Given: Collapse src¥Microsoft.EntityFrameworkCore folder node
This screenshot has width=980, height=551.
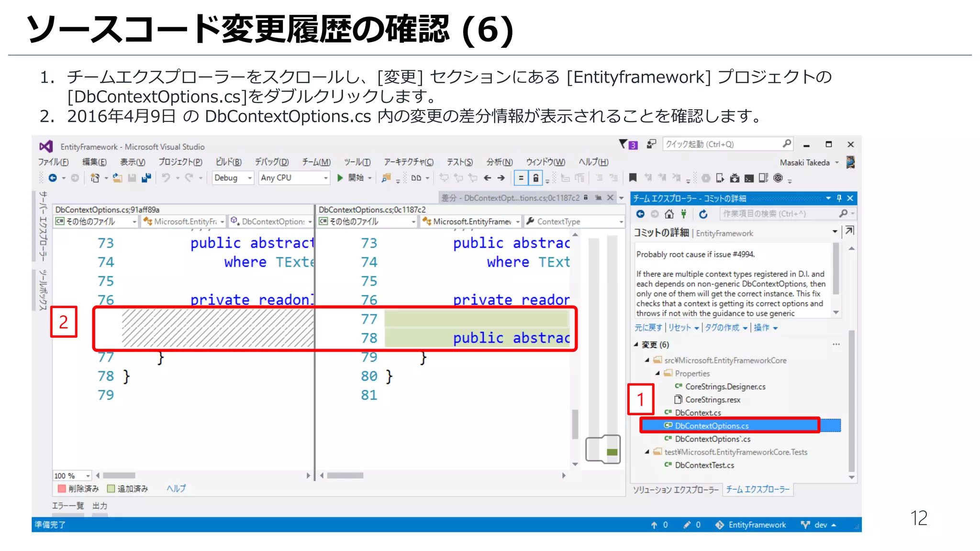Looking at the screenshot, I should pos(647,360).
